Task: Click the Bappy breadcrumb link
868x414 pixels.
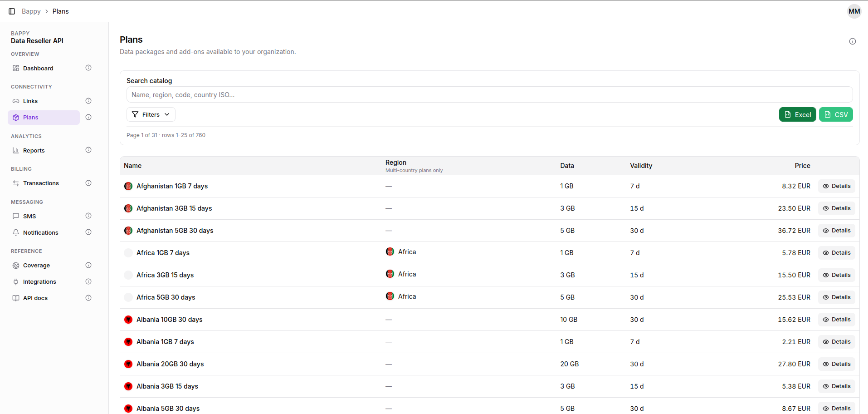Action: [x=31, y=11]
